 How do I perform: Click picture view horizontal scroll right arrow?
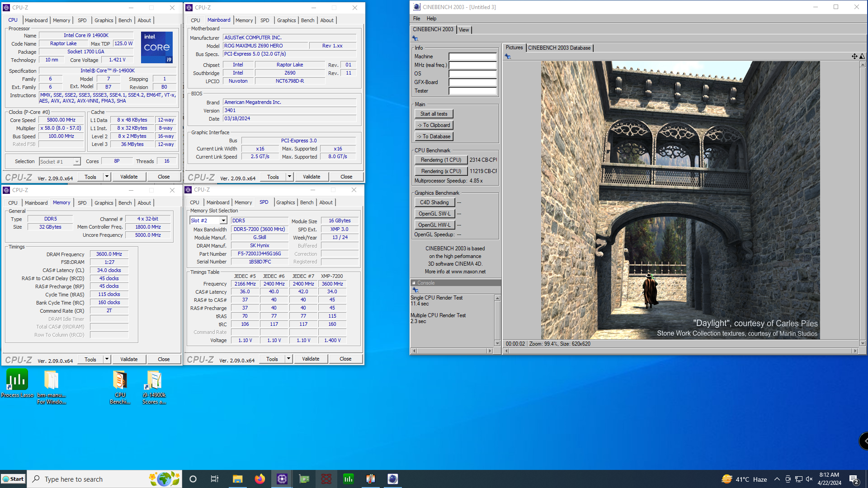coord(855,351)
